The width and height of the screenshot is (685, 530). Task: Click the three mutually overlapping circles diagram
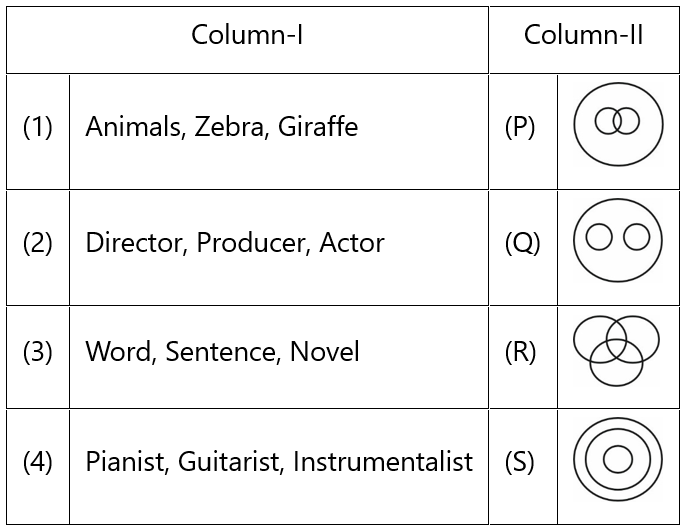(x=616, y=351)
